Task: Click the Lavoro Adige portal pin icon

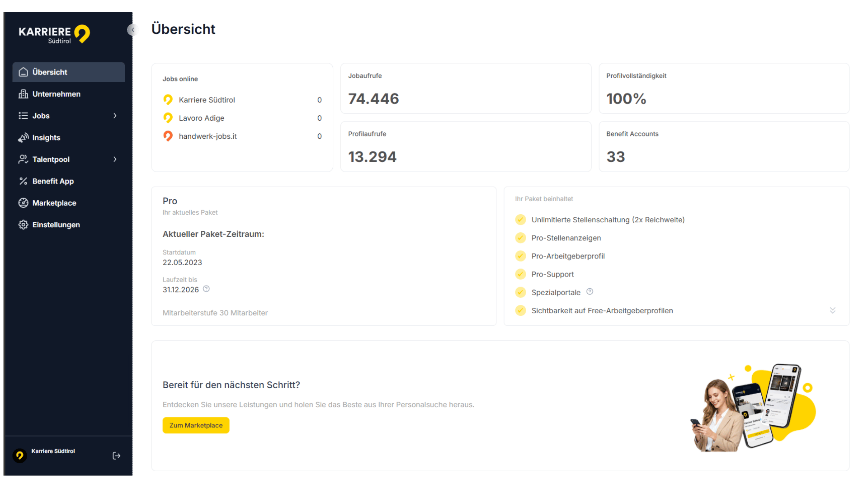Action: (x=168, y=118)
